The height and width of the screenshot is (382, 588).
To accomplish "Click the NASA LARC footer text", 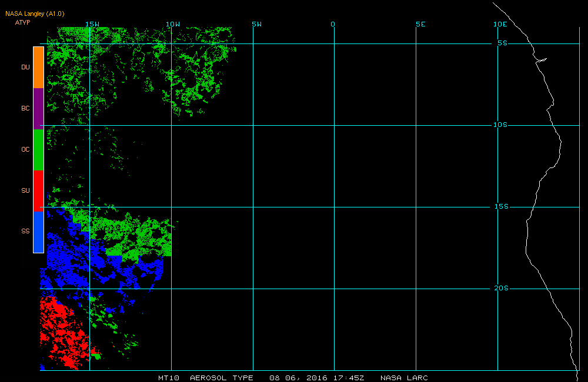I will 405,378.
